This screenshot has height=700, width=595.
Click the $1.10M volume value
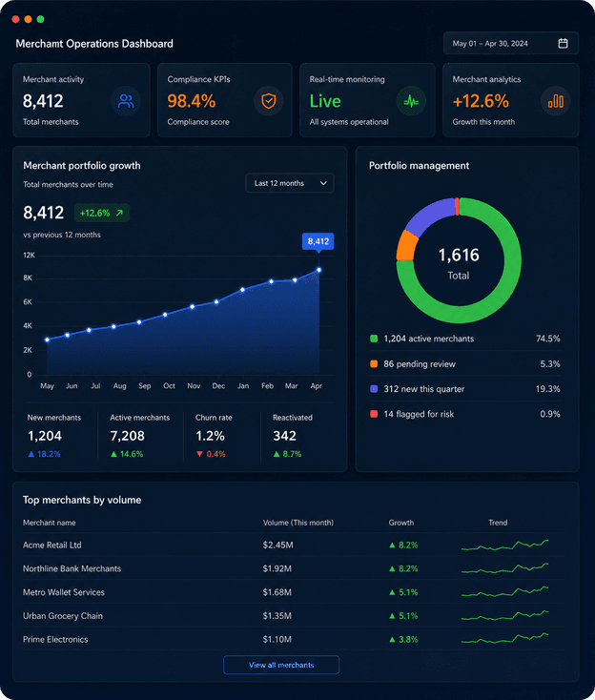click(277, 640)
